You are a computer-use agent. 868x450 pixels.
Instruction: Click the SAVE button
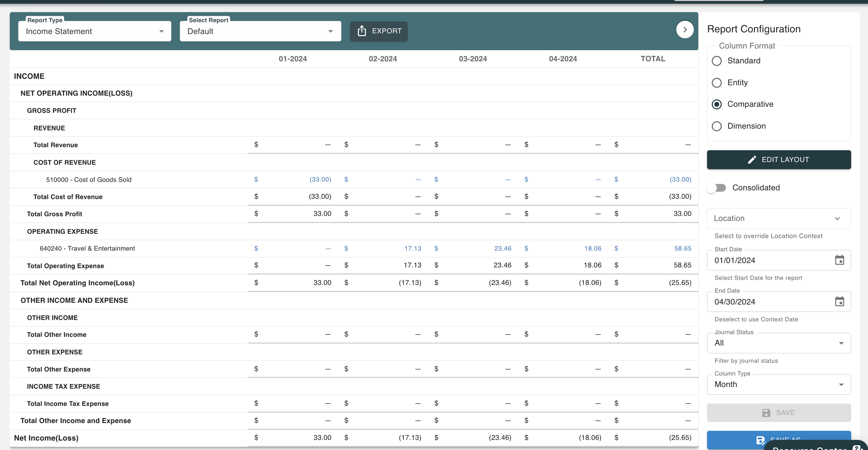click(779, 413)
